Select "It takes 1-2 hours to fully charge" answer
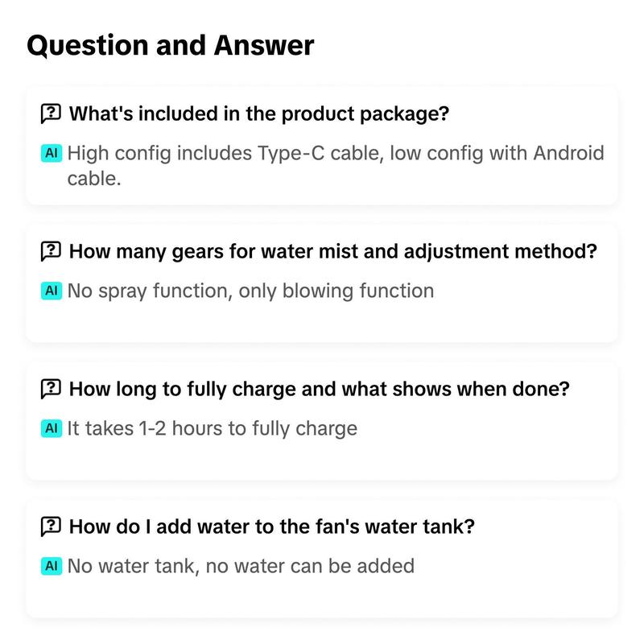This screenshot has height=644, width=644. click(212, 429)
